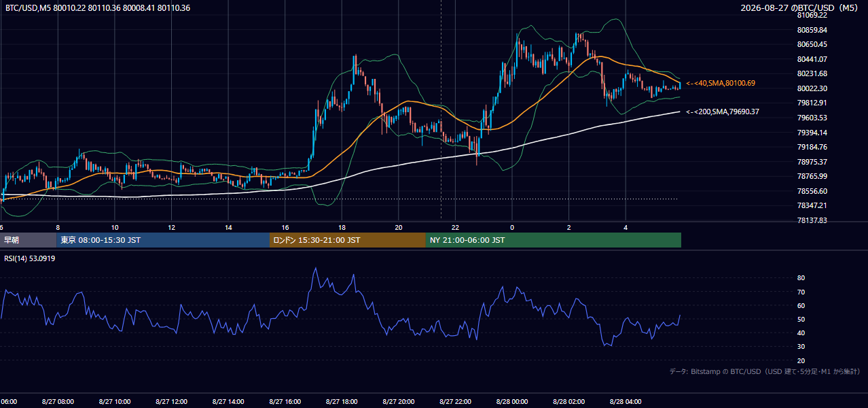Select the 80859.84 price axis label

pos(812,30)
